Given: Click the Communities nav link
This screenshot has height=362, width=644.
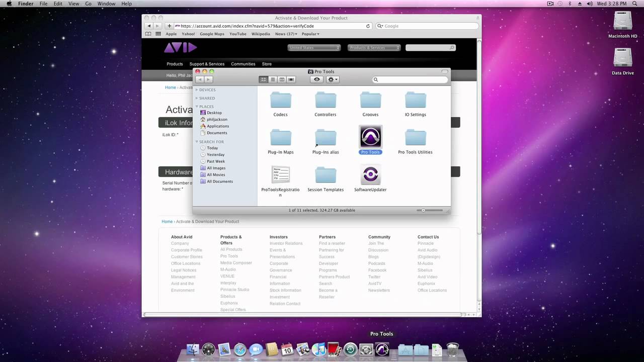Looking at the screenshot, I should point(243,64).
